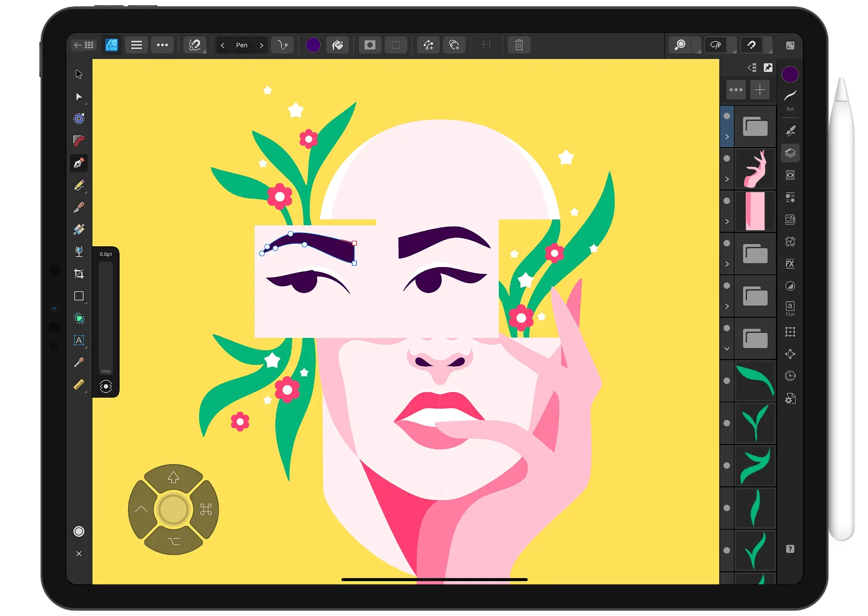This screenshot has height=616, width=868.
Task: Select the Artistic Text tool
Action: tap(79, 340)
